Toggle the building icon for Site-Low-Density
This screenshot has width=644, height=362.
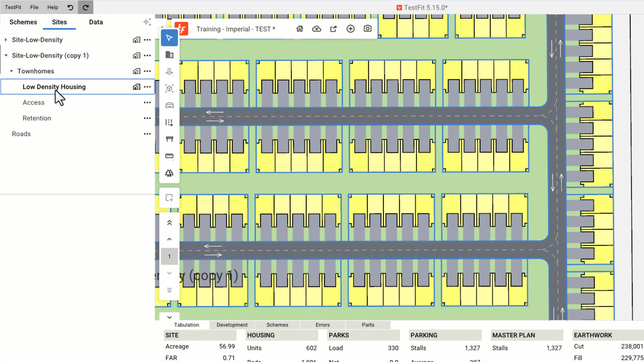click(136, 40)
